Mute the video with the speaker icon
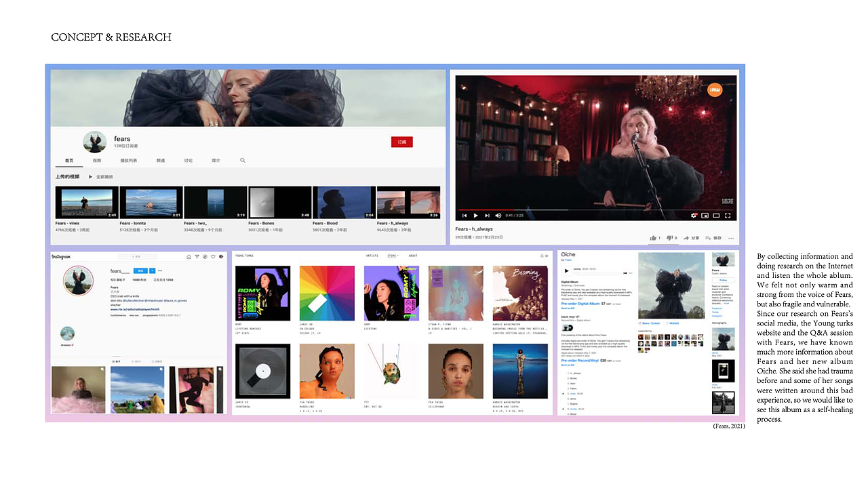868x484 pixels. (498, 216)
